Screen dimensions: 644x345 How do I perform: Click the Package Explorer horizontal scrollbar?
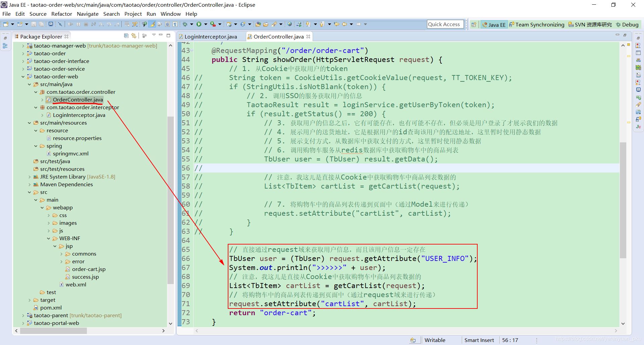54,331
